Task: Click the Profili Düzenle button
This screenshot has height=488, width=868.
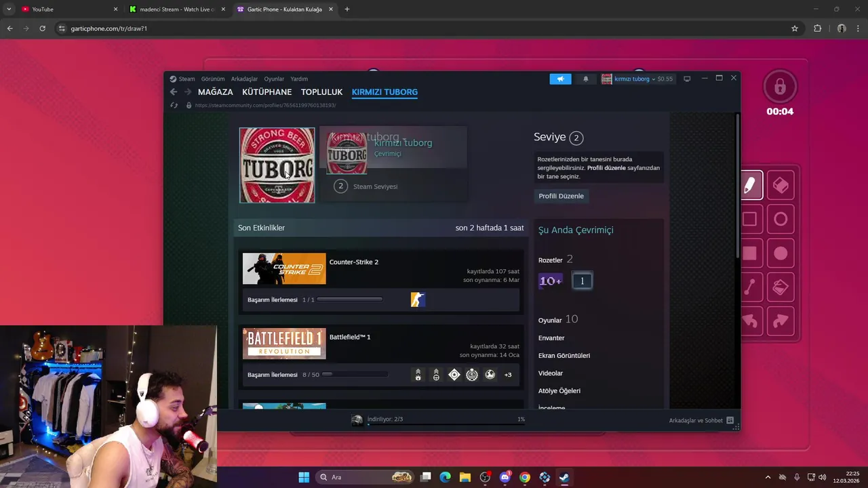Action: click(x=561, y=196)
